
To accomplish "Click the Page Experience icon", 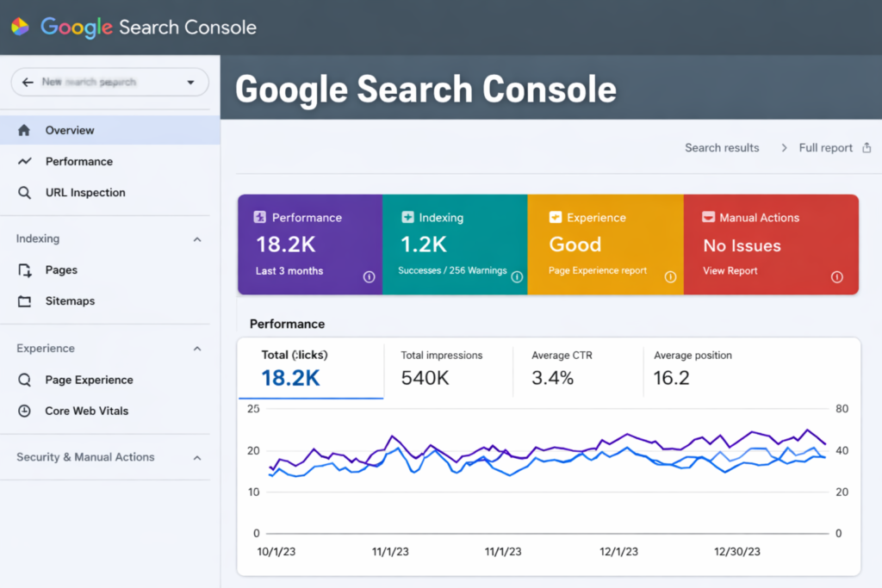I will pyautogui.click(x=24, y=380).
